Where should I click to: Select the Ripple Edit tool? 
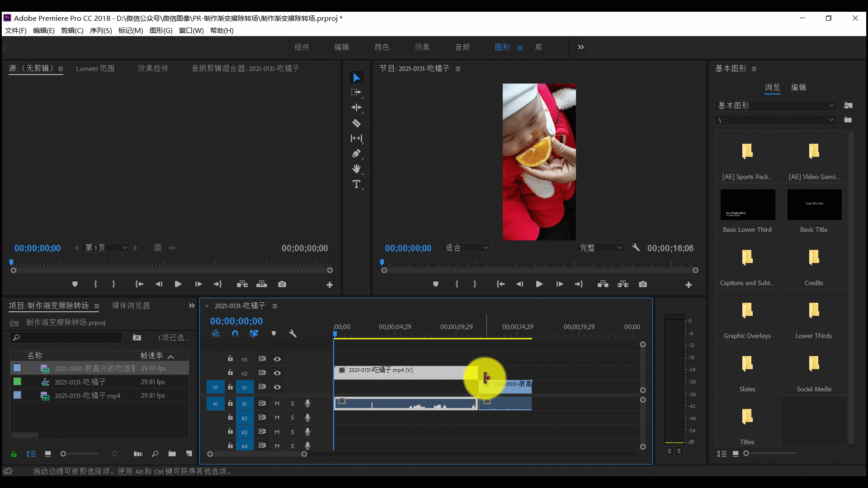point(356,108)
